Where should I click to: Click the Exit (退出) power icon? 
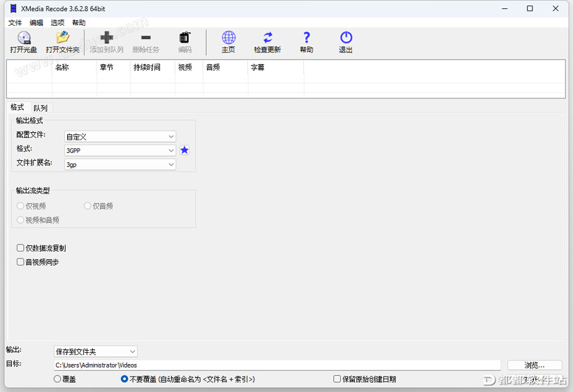346,38
